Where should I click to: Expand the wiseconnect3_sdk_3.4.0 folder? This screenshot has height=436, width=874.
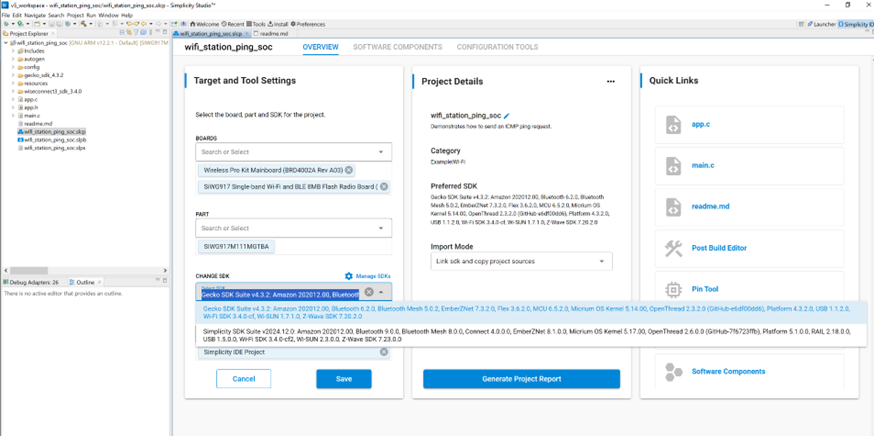(x=13, y=91)
